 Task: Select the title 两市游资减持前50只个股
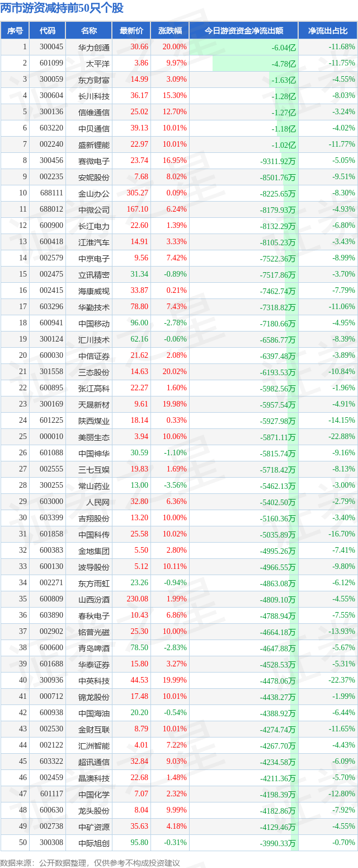[x=62, y=8]
